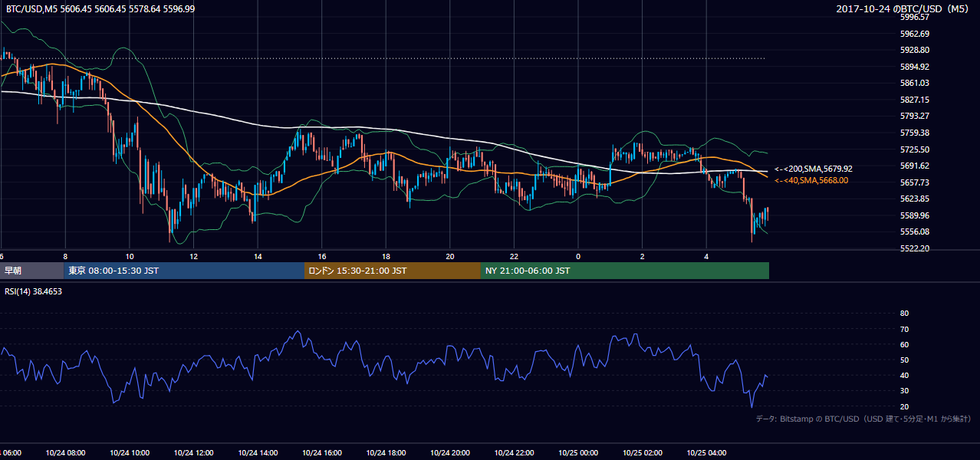The width and height of the screenshot is (980, 460).
Task: Click price axis value 5793.27
Action: point(914,116)
